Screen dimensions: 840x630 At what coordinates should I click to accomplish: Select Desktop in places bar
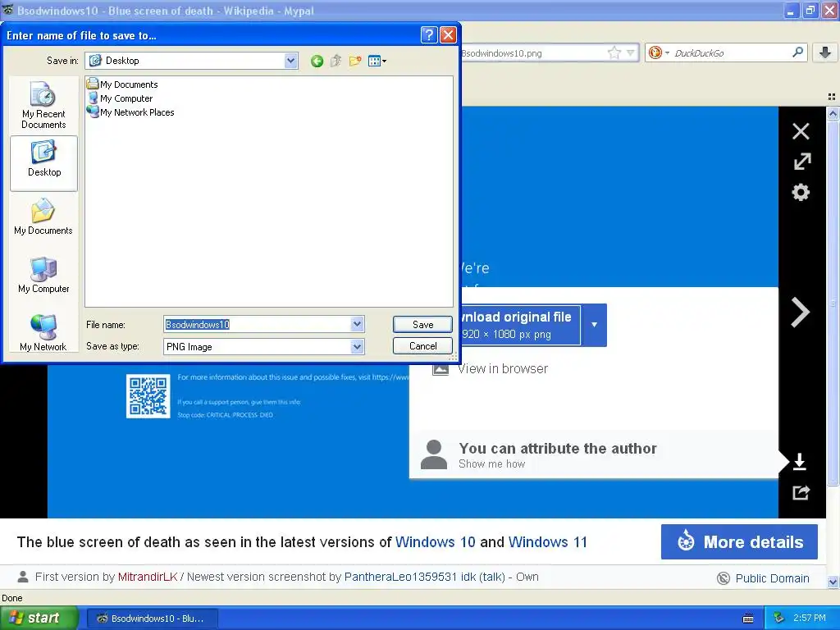click(x=44, y=163)
